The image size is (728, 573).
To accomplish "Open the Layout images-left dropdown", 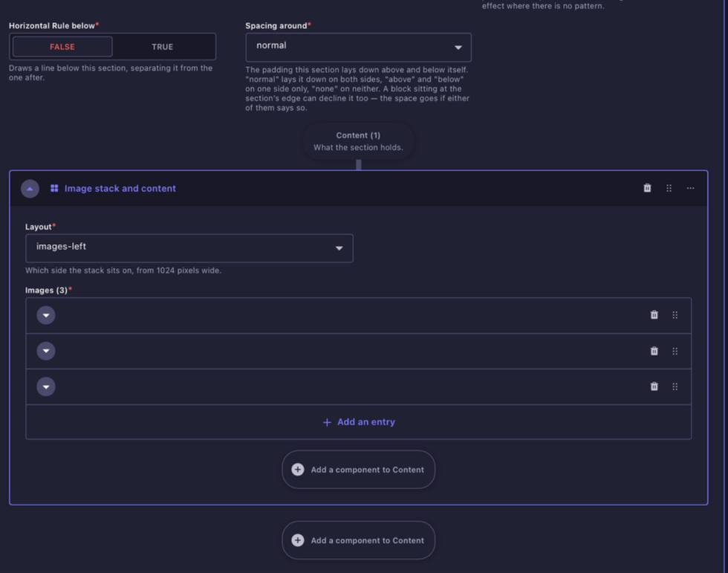I will pos(189,248).
